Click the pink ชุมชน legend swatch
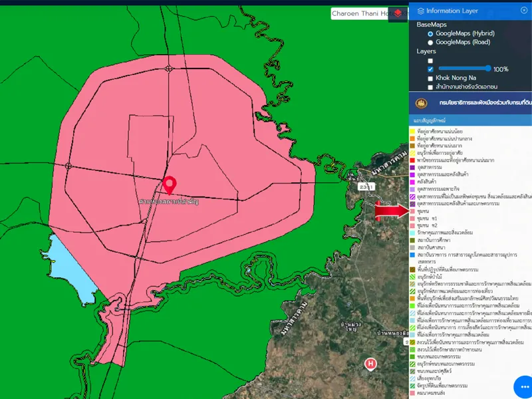The height and width of the screenshot is (399, 532). coord(413,211)
